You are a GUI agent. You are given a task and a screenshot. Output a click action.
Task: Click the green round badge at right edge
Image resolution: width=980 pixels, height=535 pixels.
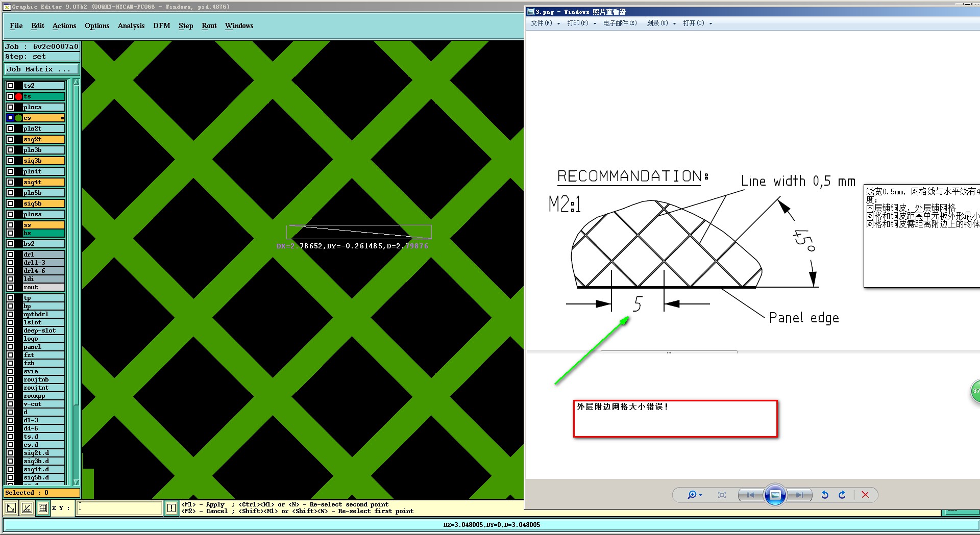tap(975, 391)
